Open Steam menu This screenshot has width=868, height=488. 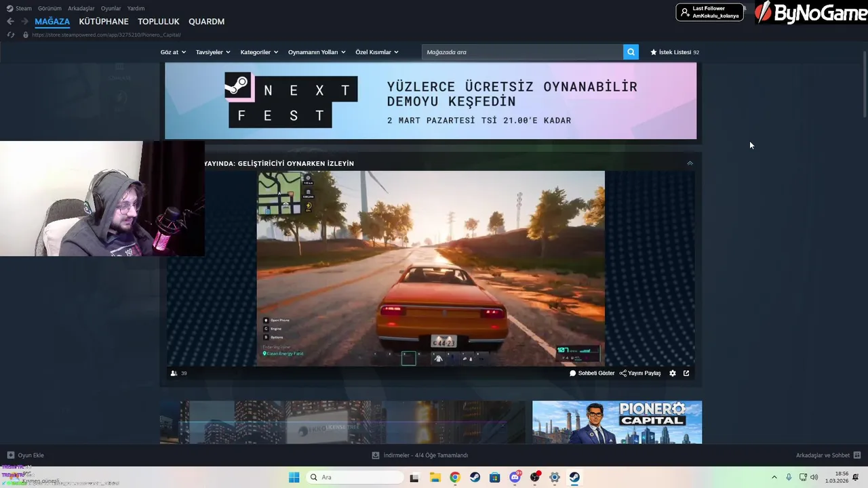(19, 8)
